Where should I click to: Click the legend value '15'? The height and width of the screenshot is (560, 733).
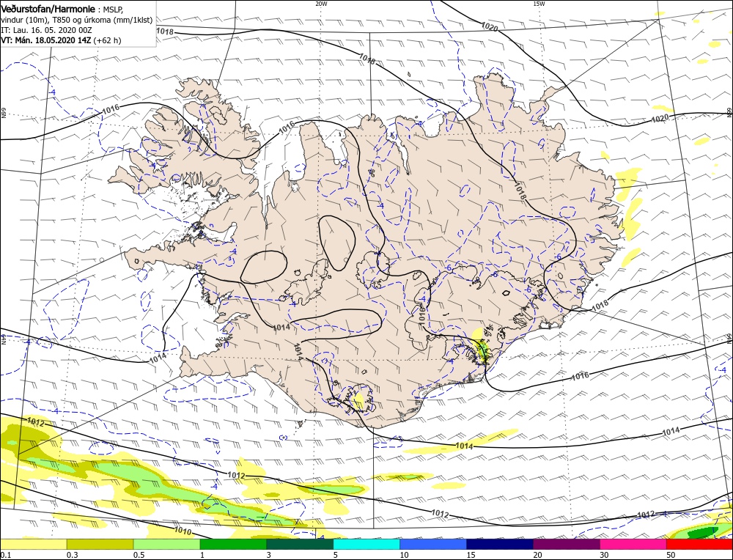click(x=470, y=555)
